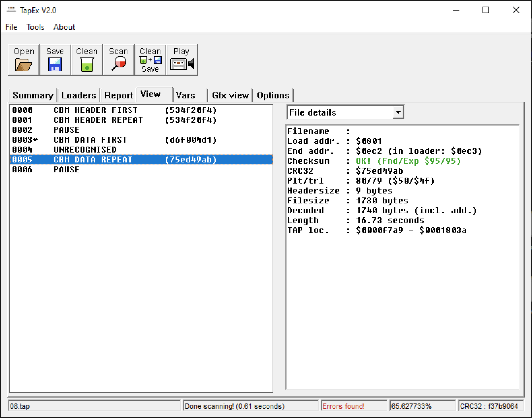Switch to the Summary tab

point(33,95)
